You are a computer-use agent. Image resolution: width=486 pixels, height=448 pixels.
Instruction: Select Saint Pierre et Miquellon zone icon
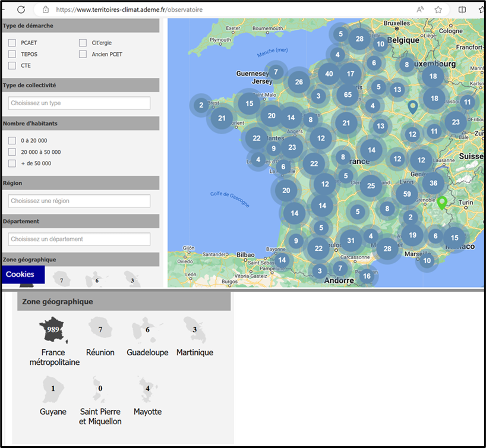(100, 389)
